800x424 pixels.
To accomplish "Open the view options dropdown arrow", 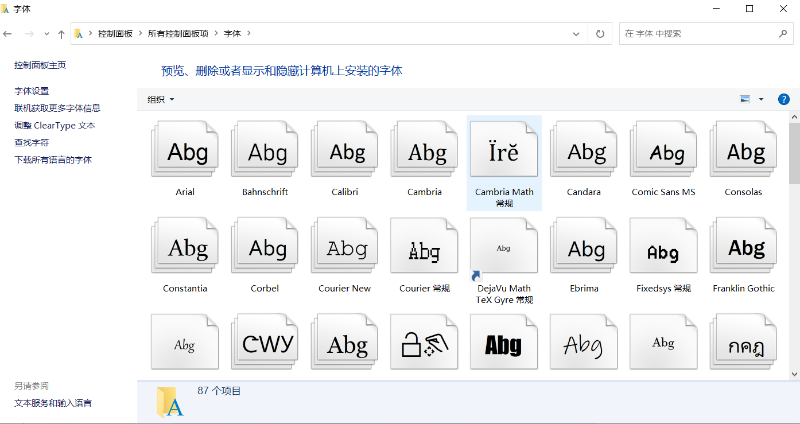I will (x=762, y=99).
